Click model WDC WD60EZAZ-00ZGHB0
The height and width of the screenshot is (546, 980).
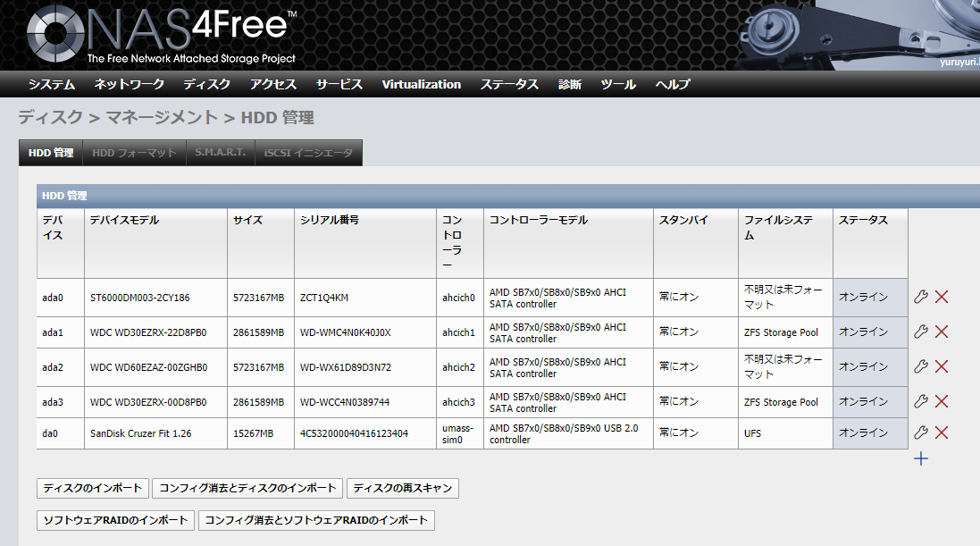(x=149, y=368)
